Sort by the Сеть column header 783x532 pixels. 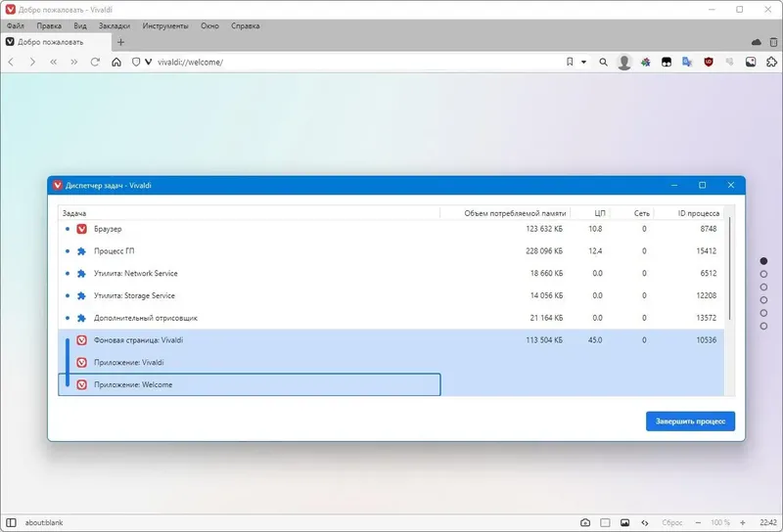[632, 213]
